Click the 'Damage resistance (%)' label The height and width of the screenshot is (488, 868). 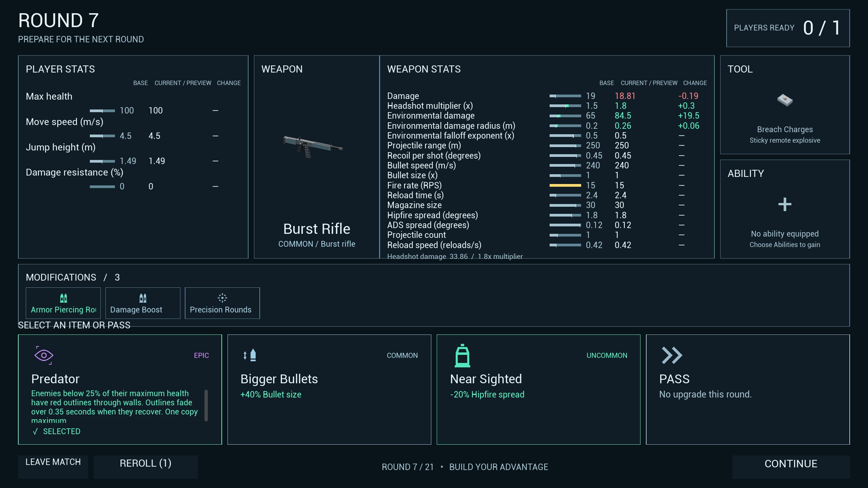[75, 172]
